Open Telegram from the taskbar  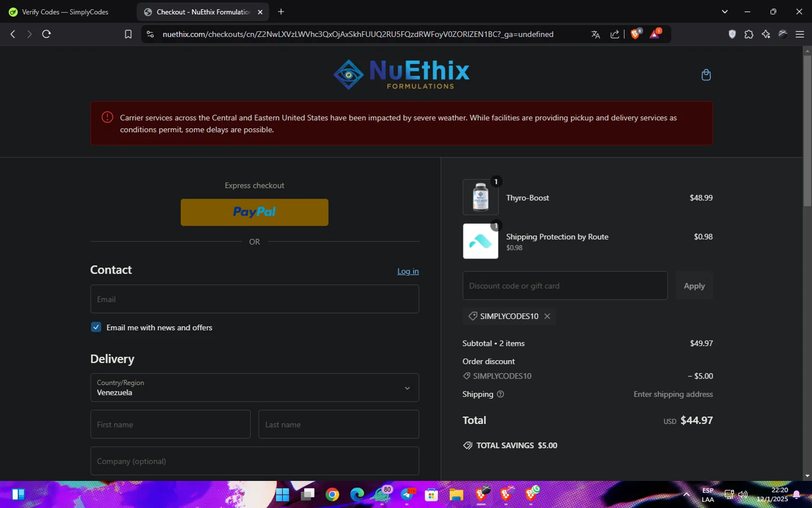click(408, 494)
